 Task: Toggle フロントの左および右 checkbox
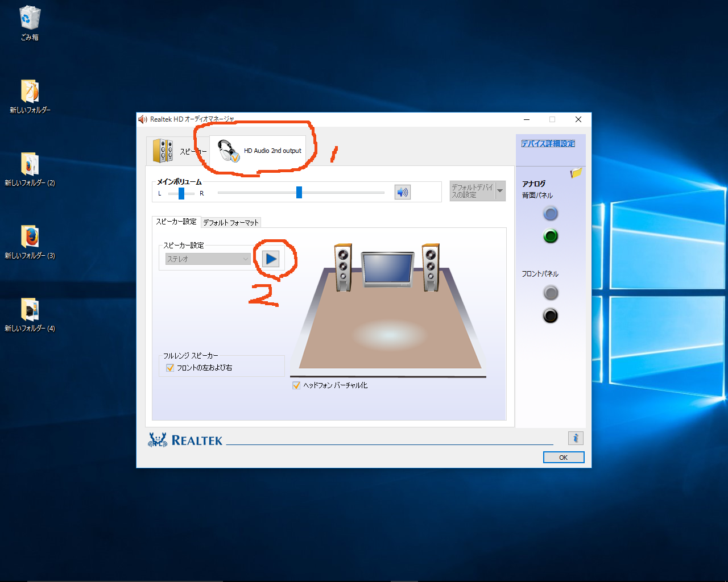pyautogui.click(x=170, y=368)
